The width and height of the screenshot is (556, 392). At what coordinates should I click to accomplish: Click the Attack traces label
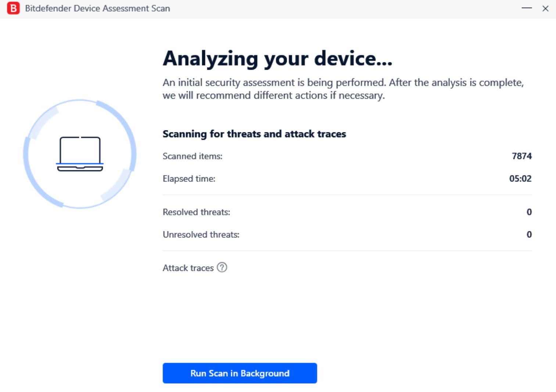coord(188,268)
